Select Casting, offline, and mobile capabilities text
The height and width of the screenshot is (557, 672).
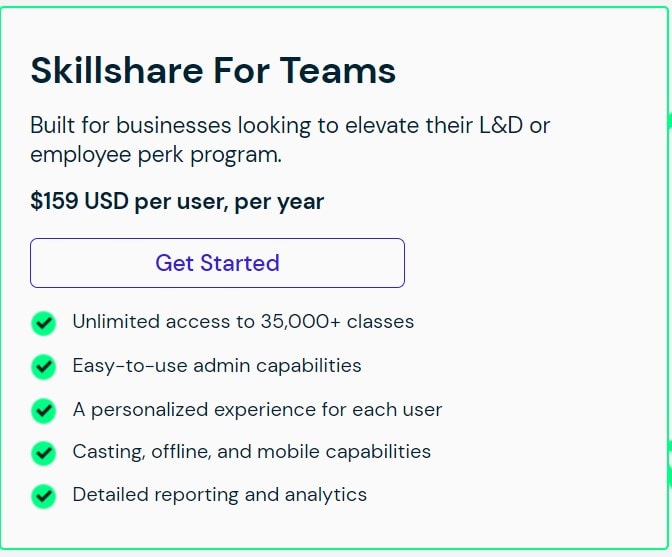pos(251,452)
